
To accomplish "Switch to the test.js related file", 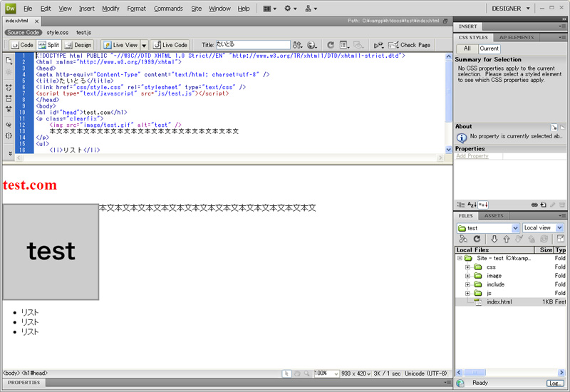I will coord(83,32).
